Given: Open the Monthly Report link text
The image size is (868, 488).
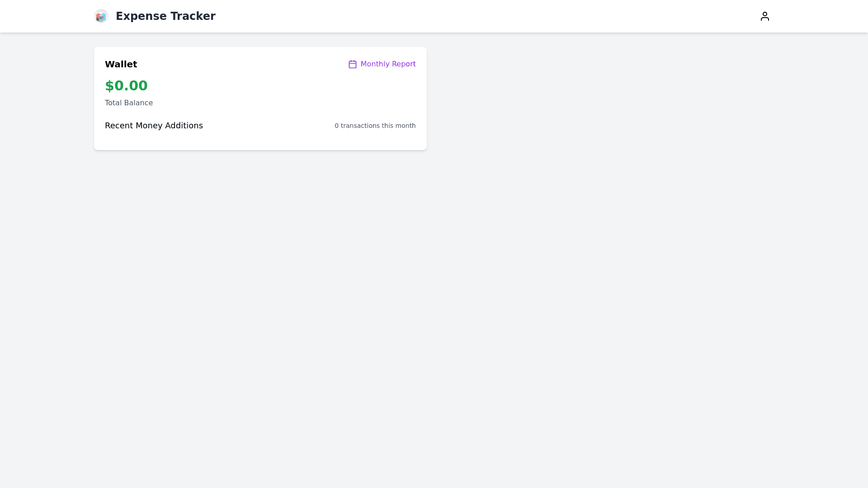Looking at the screenshot, I should (x=387, y=64).
